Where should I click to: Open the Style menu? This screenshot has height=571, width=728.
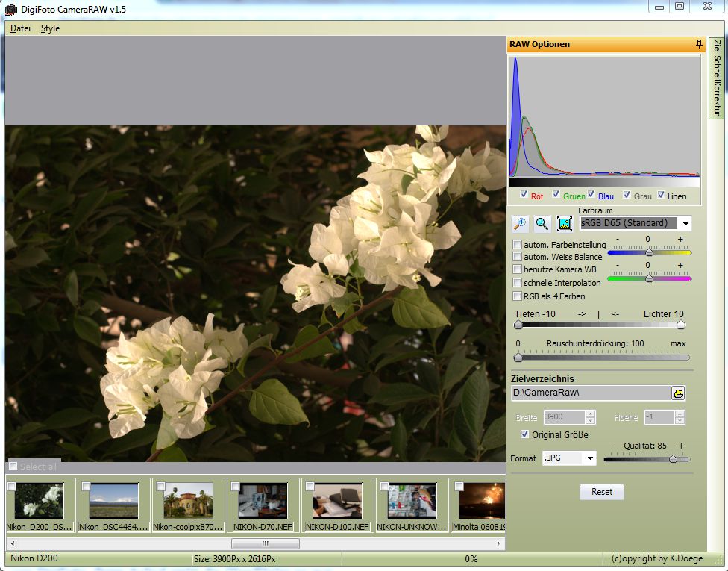click(x=51, y=28)
